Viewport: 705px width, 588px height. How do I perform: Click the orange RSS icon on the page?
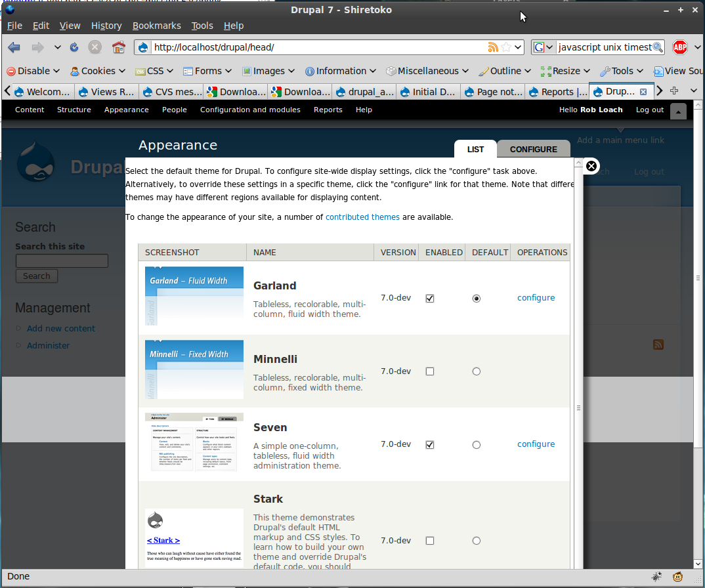[x=658, y=345]
